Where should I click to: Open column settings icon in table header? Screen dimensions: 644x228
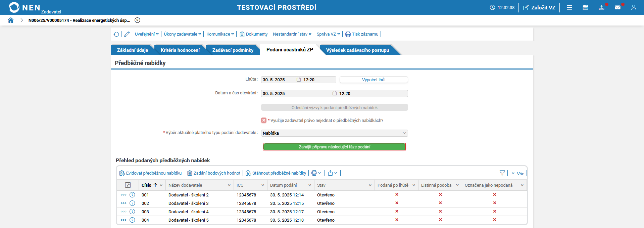click(128, 185)
